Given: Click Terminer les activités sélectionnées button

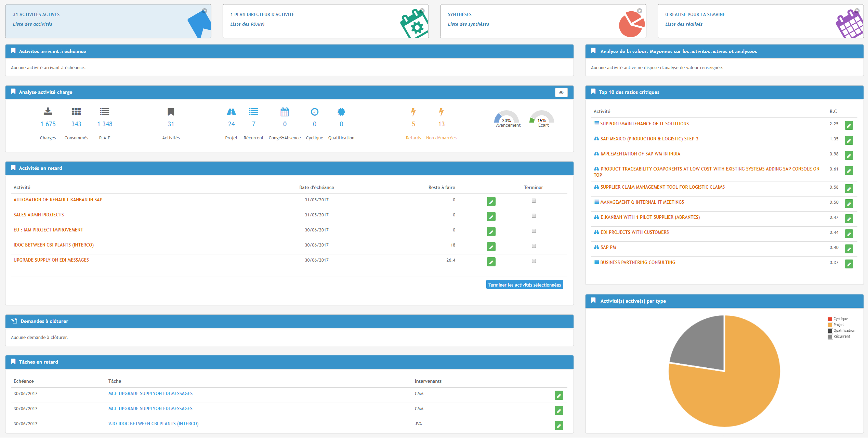Looking at the screenshot, I should point(524,285).
